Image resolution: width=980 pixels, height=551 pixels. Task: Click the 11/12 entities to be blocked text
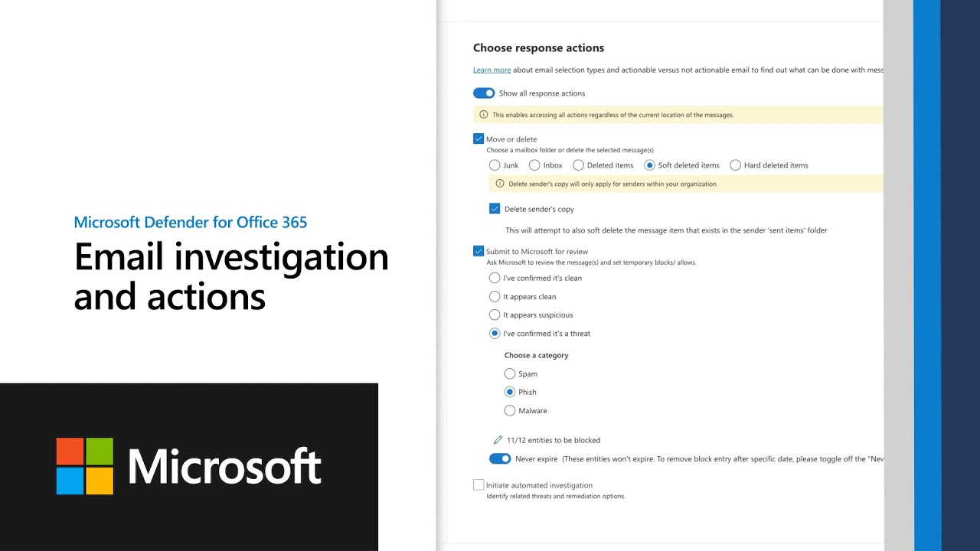[554, 440]
